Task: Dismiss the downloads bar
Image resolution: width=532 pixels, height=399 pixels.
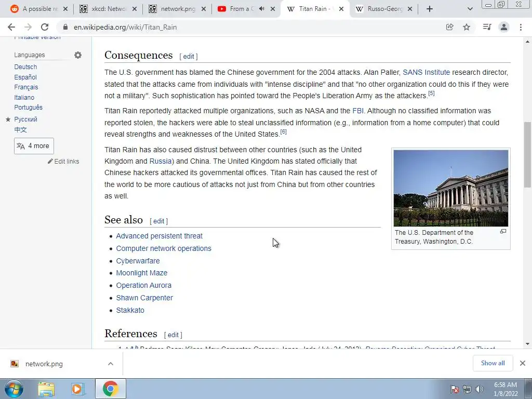Action: [523, 363]
